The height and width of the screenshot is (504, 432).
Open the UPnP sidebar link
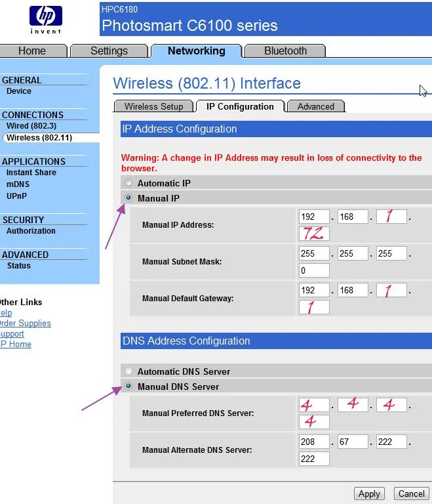point(16,196)
